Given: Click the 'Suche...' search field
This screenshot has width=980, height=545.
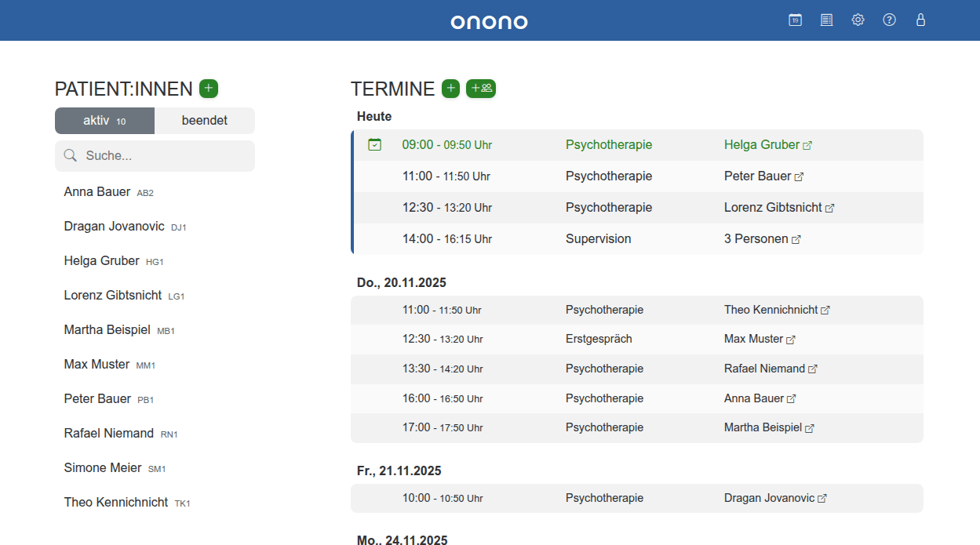Looking at the screenshot, I should pos(155,156).
